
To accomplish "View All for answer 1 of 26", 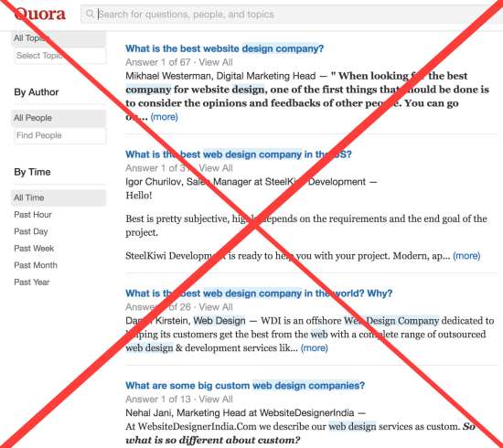I will (216, 307).
